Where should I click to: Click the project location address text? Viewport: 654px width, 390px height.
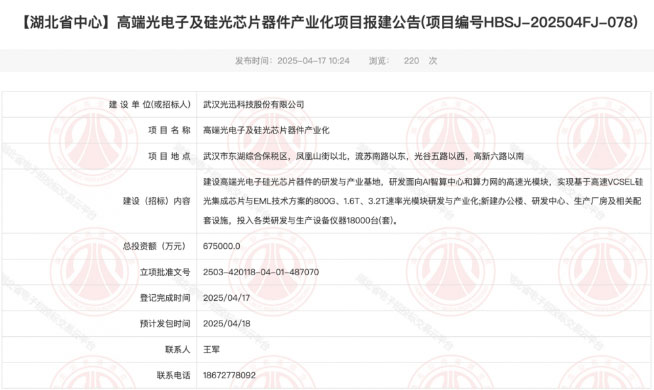363,156
